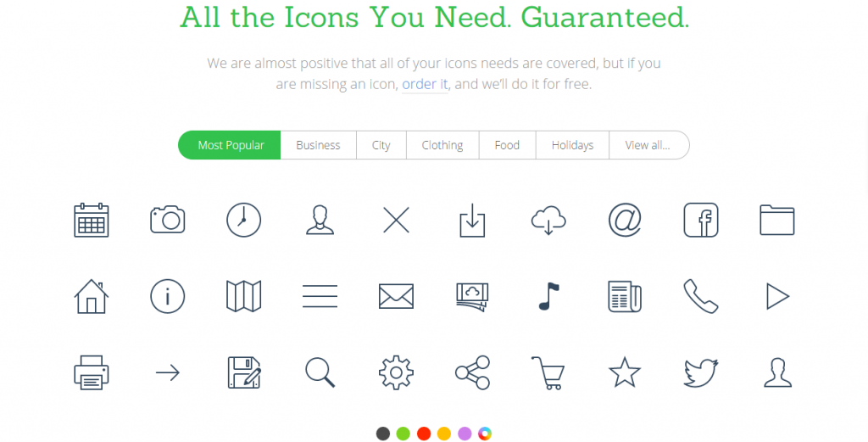
Task: Switch to the Business tab
Action: (319, 145)
